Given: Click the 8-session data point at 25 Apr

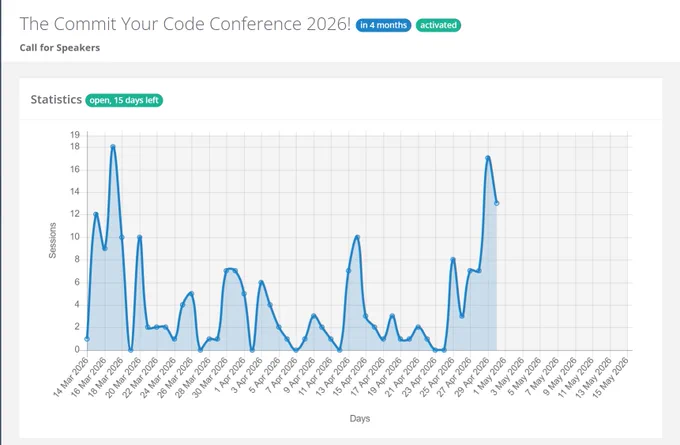Looking at the screenshot, I should 453,259.
